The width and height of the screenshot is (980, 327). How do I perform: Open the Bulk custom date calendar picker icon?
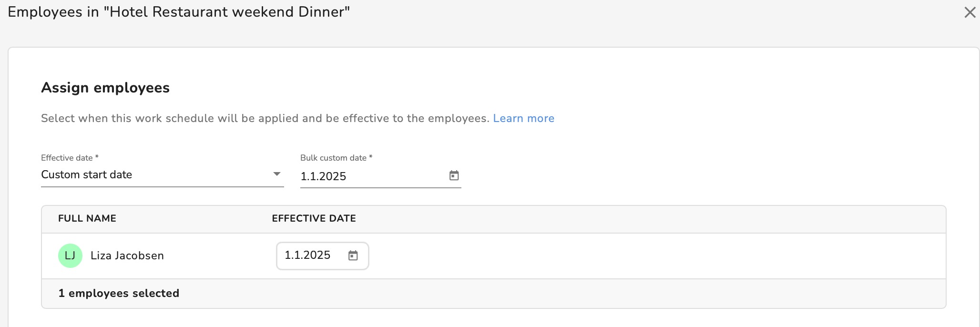(454, 175)
